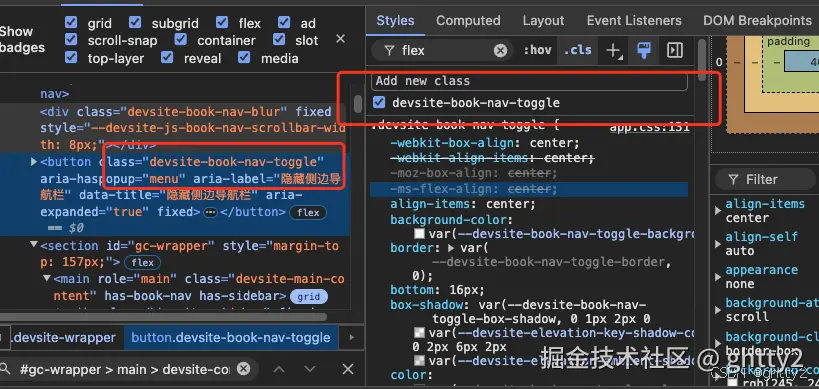Toggle the scroll-snap badge checkbox
Image resolution: width=819 pixels, height=389 pixels.
click(71, 40)
